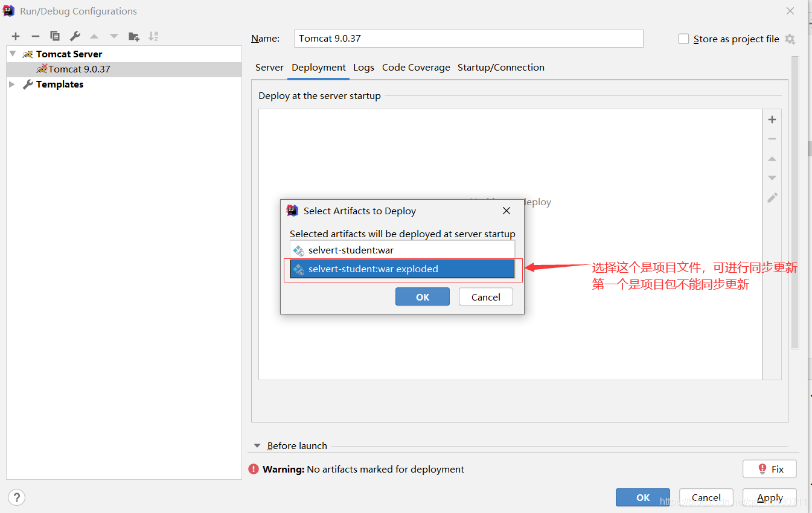This screenshot has height=513, width=812.
Task: Open the Startup/Connection tab
Action: [501, 68]
